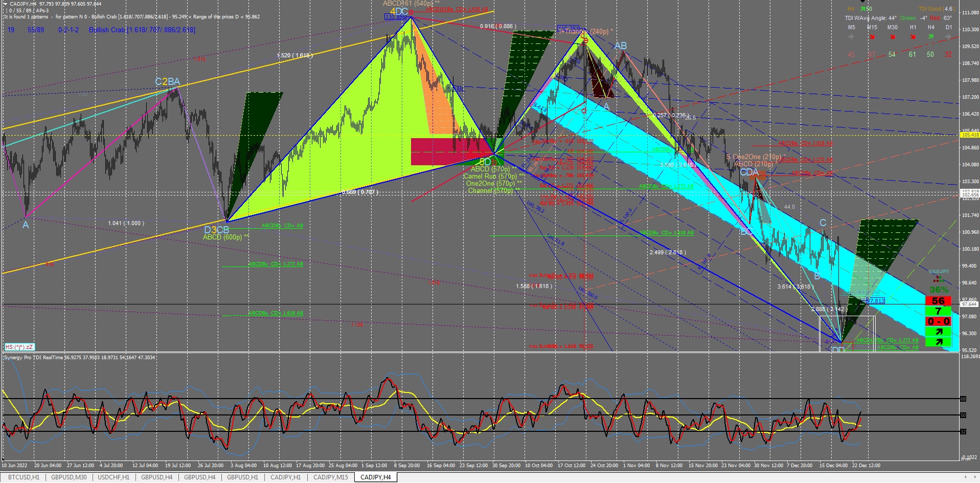980x483 pixels.
Task: Select the HS:(^j^).zZ label box
Action: [19, 347]
